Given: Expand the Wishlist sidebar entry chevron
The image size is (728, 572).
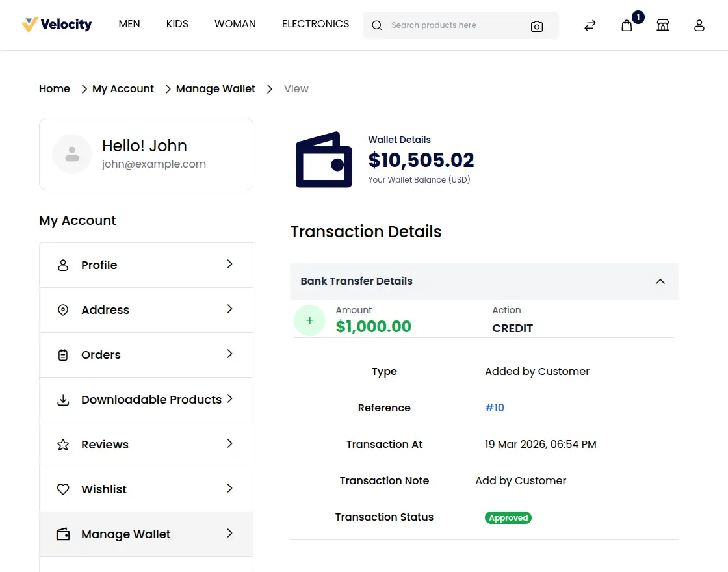Looking at the screenshot, I should [x=229, y=489].
